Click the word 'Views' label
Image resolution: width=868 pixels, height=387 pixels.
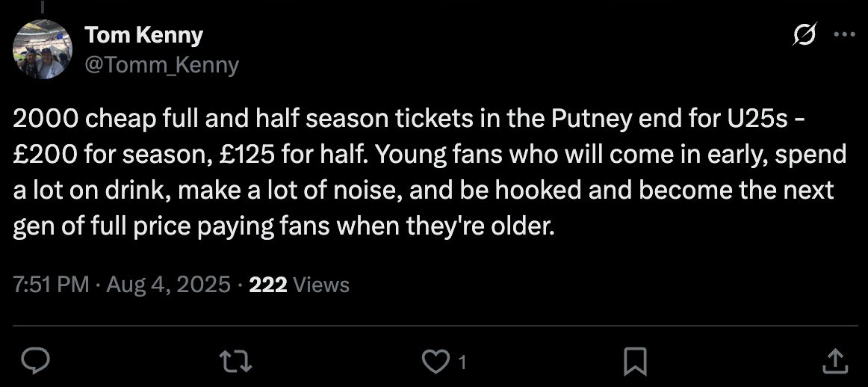(x=321, y=285)
